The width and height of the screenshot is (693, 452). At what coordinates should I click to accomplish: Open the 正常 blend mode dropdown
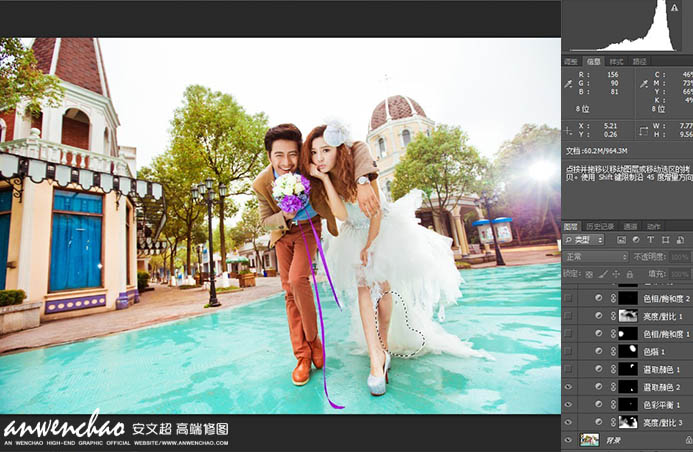coord(596,257)
